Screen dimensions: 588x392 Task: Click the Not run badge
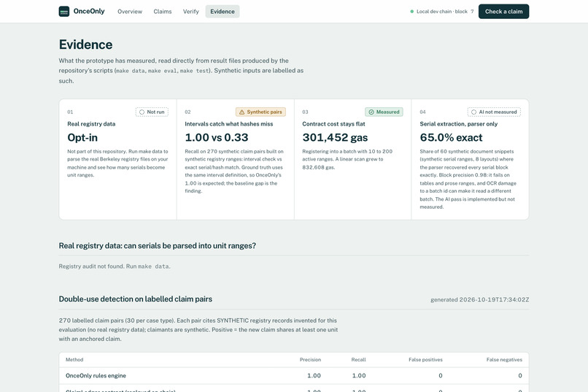tap(152, 112)
